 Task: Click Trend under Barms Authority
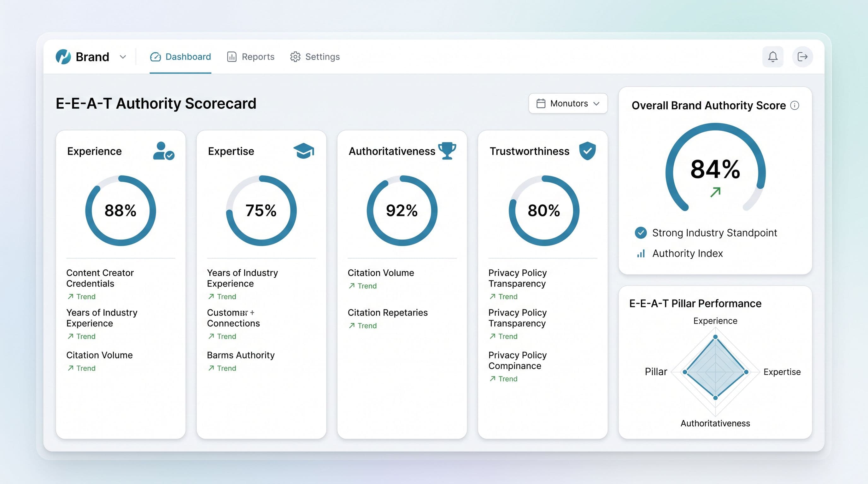[x=222, y=368]
